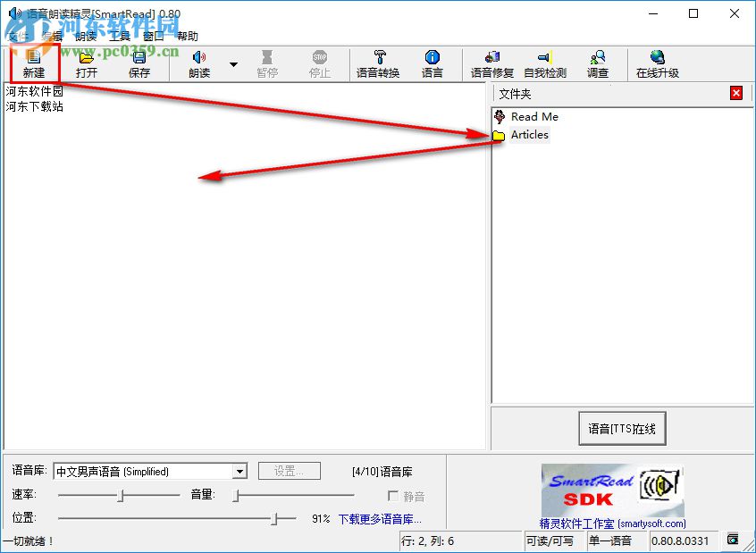Enable the 静音 mute checkbox

coord(394,497)
